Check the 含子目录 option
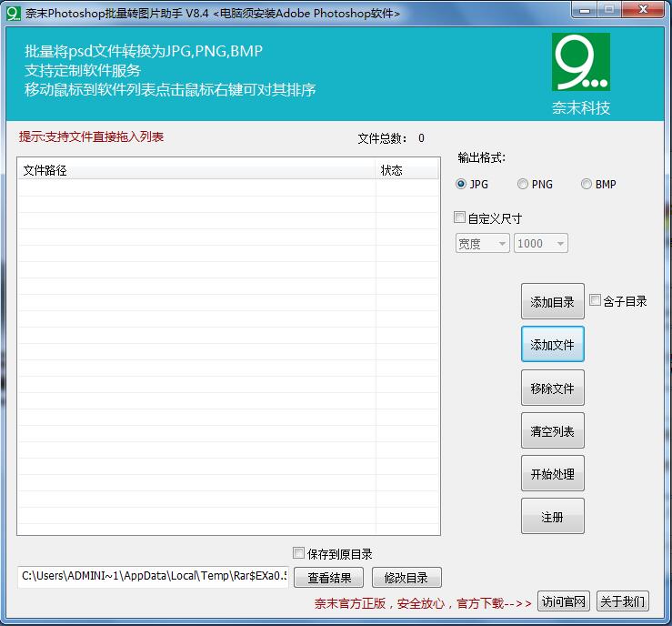This screenshot has width=672, height=626. pos(595,300)
